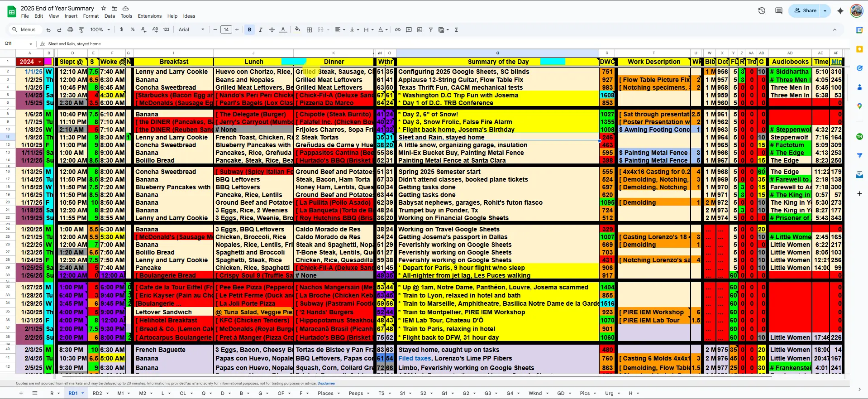Open the filter dropdown on the 2024 header

pyautogui.click(x=40, y=62)
